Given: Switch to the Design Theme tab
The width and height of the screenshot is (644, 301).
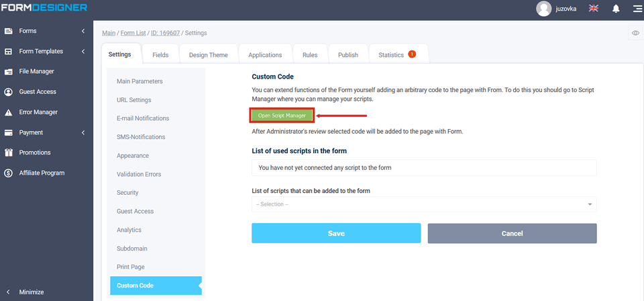Looking at the screenshot, I should (208, 55).
